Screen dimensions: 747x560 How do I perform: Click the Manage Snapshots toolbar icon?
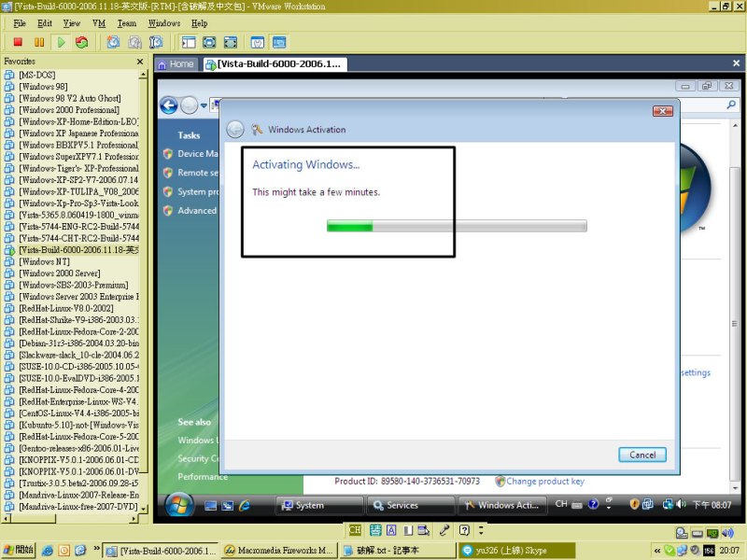(156, 42)
